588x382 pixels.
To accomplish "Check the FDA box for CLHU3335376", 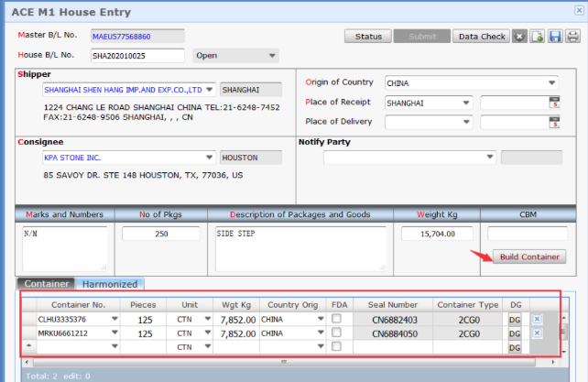I will pyautogui.click(x=337, y=319).
